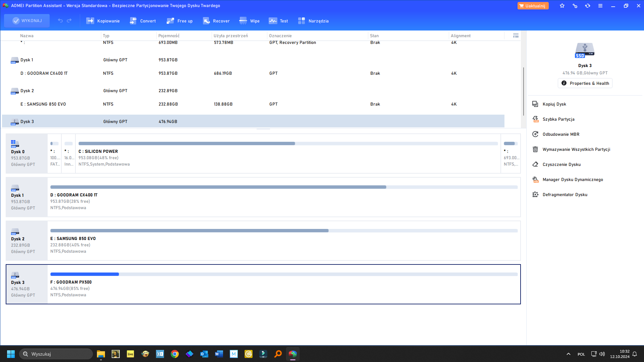Open the Kopiowanie menu

pyautogui.click(x=103, y=21)
